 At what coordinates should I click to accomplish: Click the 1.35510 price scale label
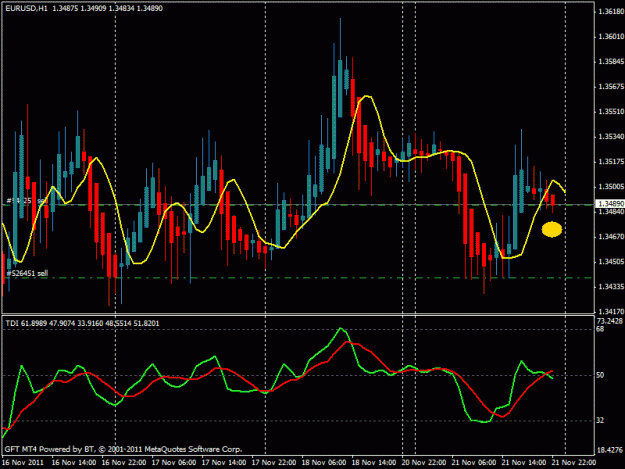pyautogui.click(x=611, y=112)
